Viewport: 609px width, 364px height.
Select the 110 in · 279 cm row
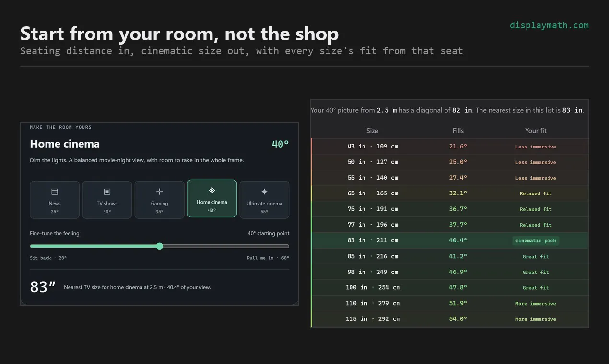[x=450, y=303]
